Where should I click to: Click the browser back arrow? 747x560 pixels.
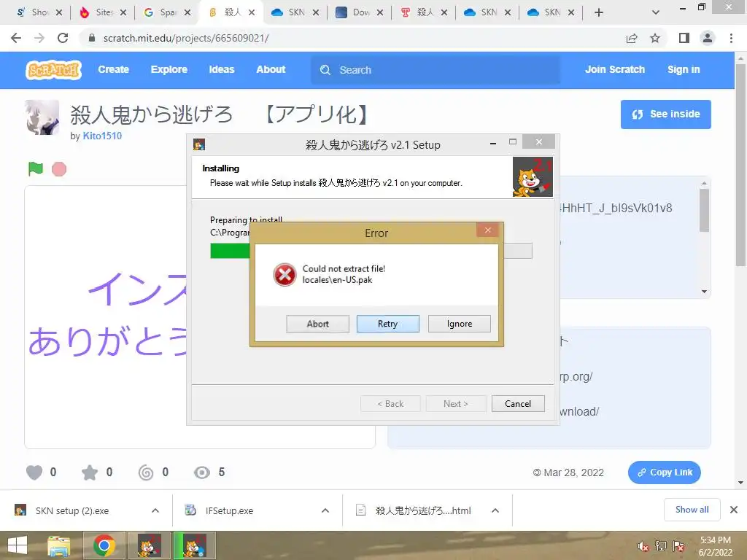[x=16, y=38]
